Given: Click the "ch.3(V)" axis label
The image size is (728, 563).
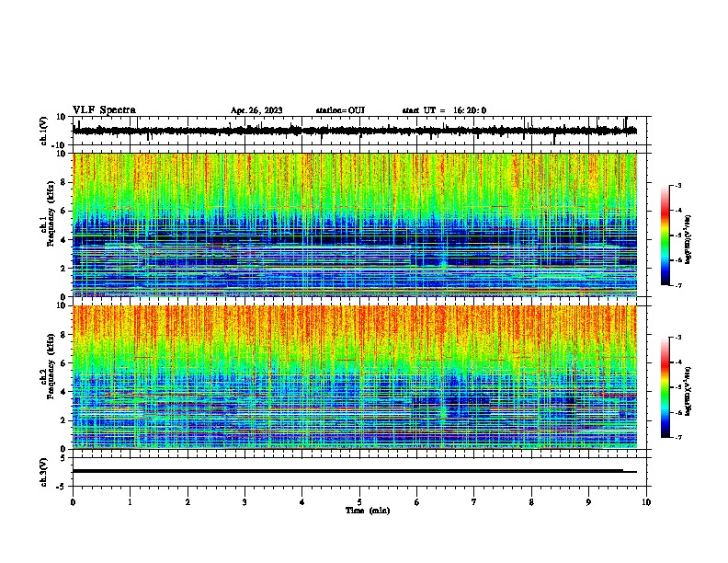Looking at the screenshot, I should tap(44, 473).
